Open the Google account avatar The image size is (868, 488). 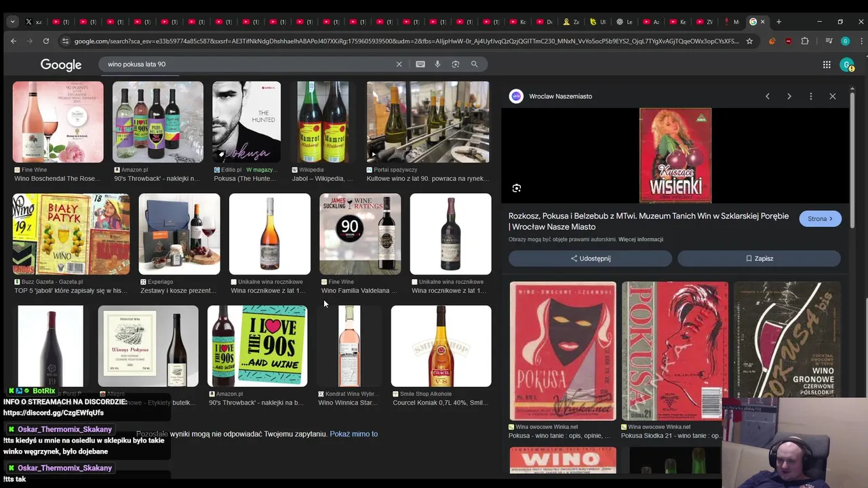(x=846, y=64)
